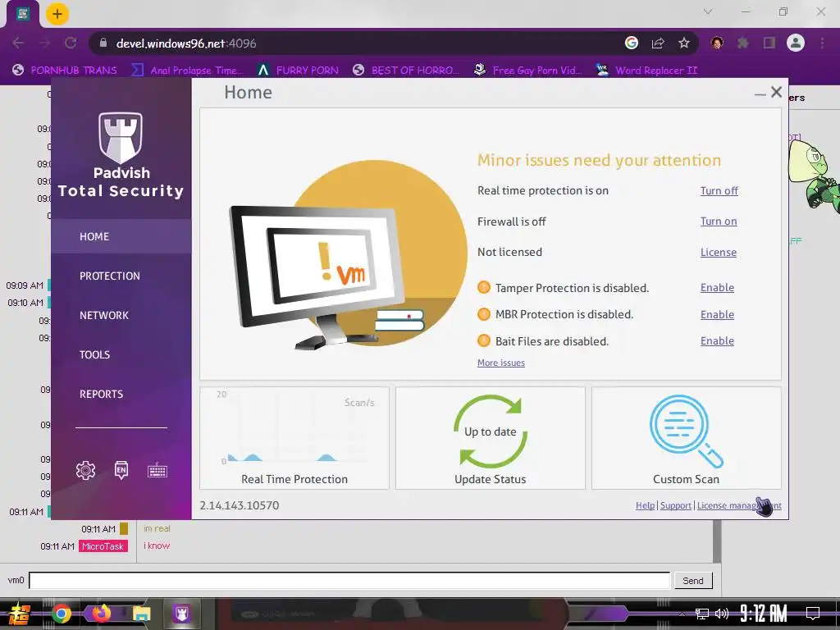This screenshot has height=630, width=840.
Task: Click Padvish icon in VM taskbar
Action: [181, 614]
